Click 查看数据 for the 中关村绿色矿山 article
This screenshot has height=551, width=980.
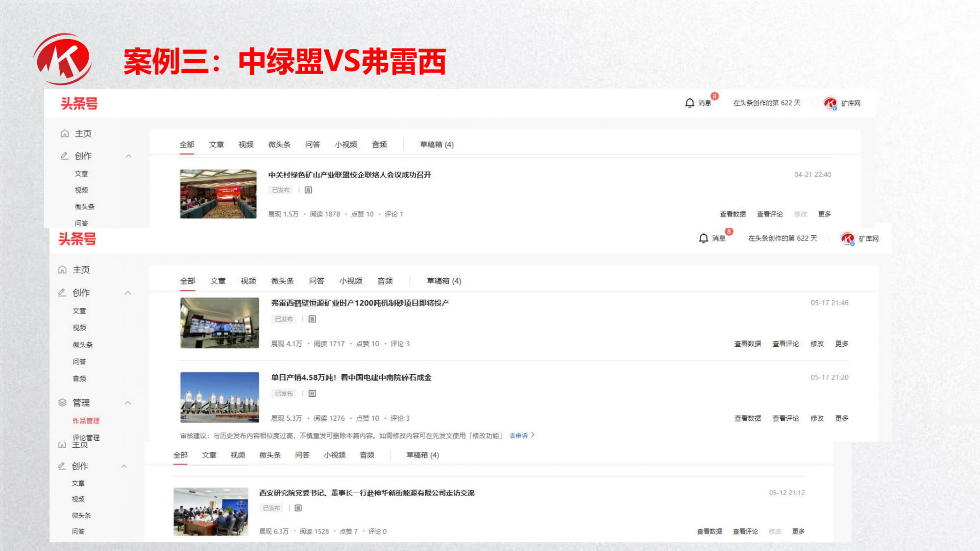pos(733,214)
